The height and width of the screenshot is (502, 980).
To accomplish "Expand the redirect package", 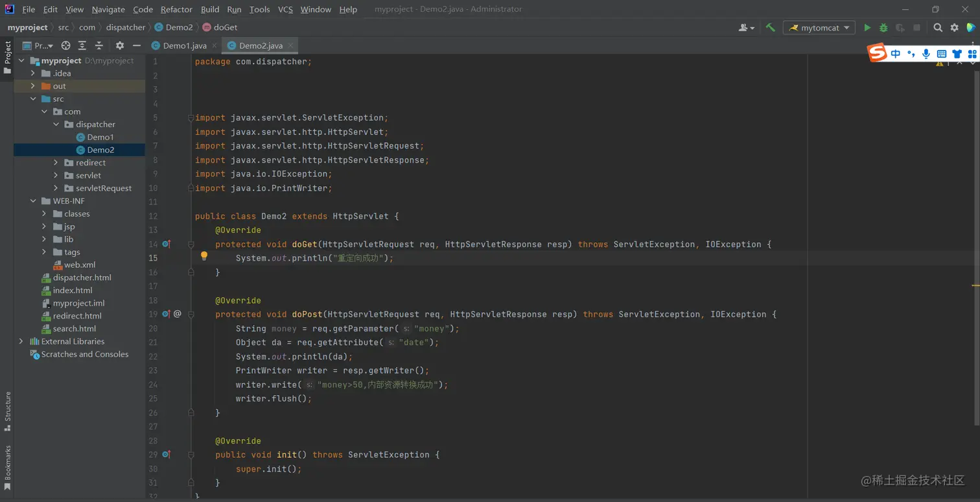I will [56, 163].
